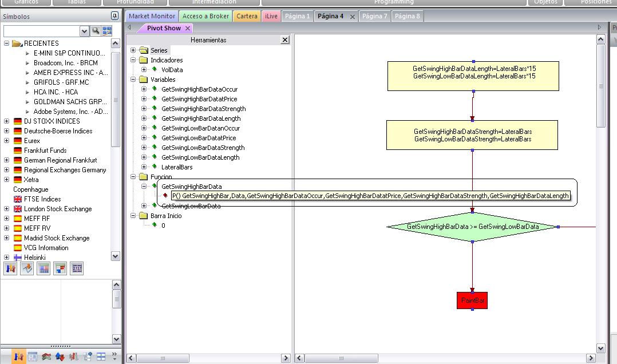This screenshot has width=617, height=364.
Task: Click the line chart with arrow icon
Action: (x=27, y=268)
